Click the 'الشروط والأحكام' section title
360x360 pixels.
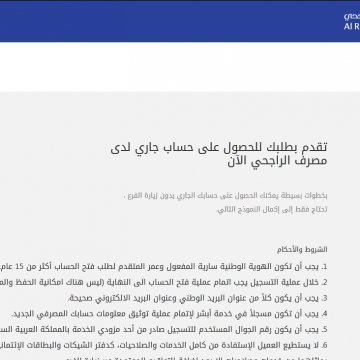tap(302, 249)
